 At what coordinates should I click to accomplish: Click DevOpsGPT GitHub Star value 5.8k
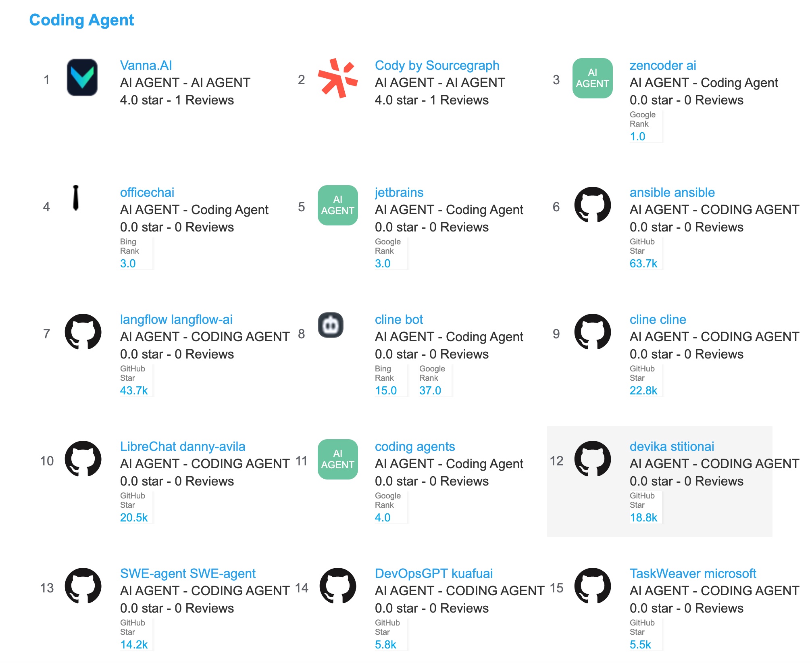[x=385, y=644]
